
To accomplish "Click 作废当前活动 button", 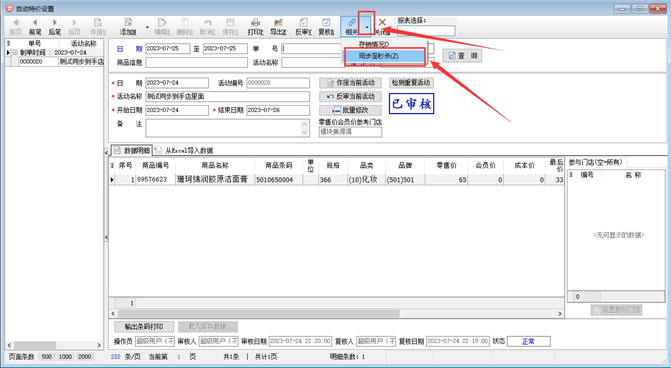I will coord(350,83).
